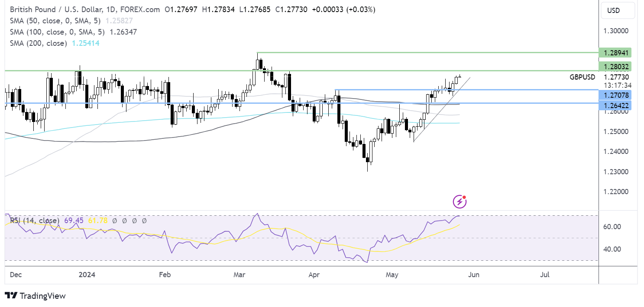Click the 1.23000 price axis label
The height and width of the screenshot is (307, 644).
615,172
